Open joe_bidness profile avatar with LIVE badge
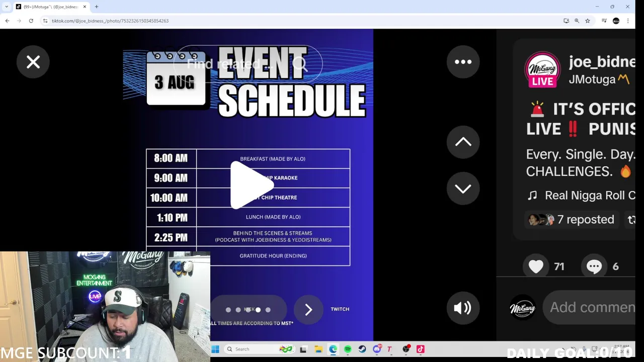 click(x=542, y=70)
